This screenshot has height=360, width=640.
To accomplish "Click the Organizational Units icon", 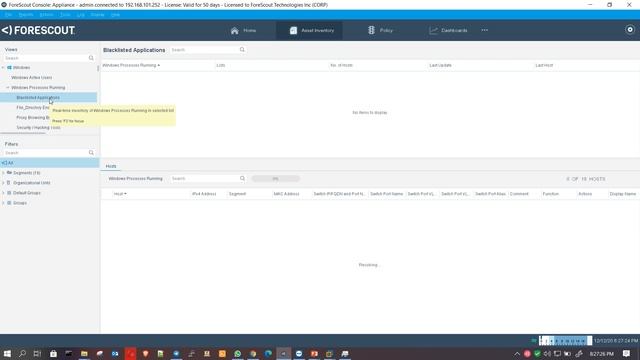I will (9, 183).
